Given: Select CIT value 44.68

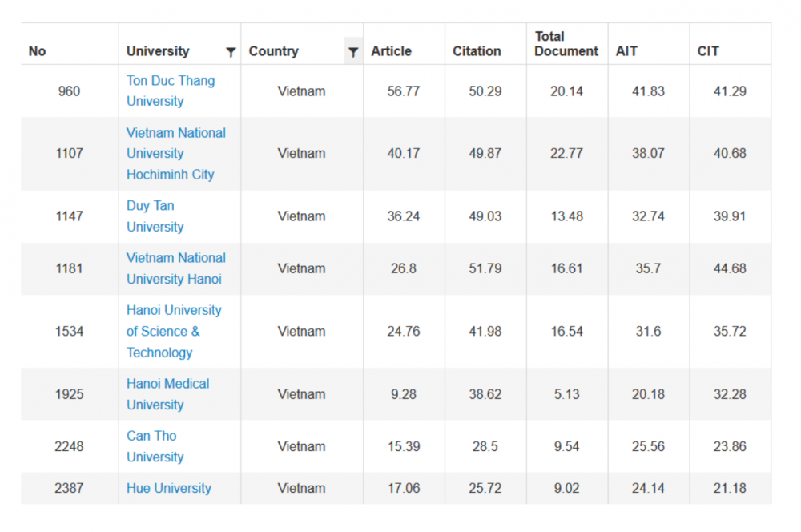Looking at the screenshot, I should coord(730,268).
